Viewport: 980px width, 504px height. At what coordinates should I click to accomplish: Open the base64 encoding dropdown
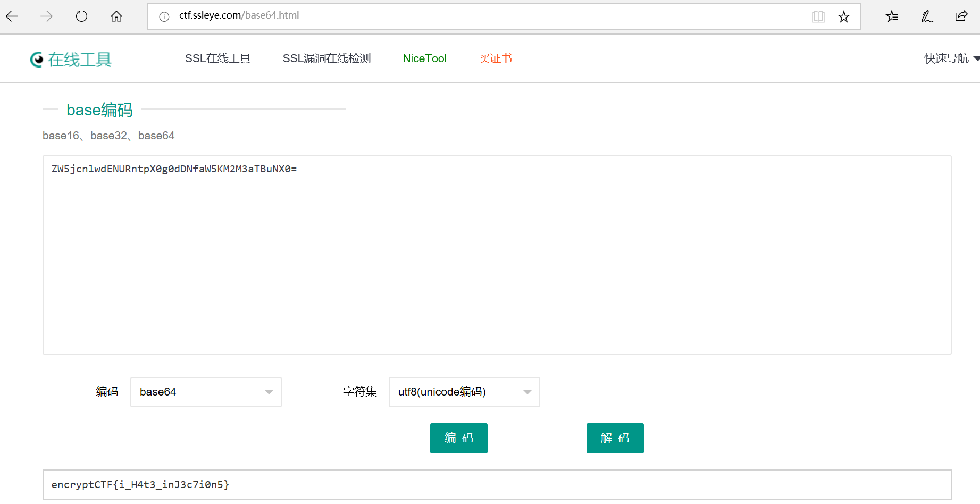click(206, 392)
